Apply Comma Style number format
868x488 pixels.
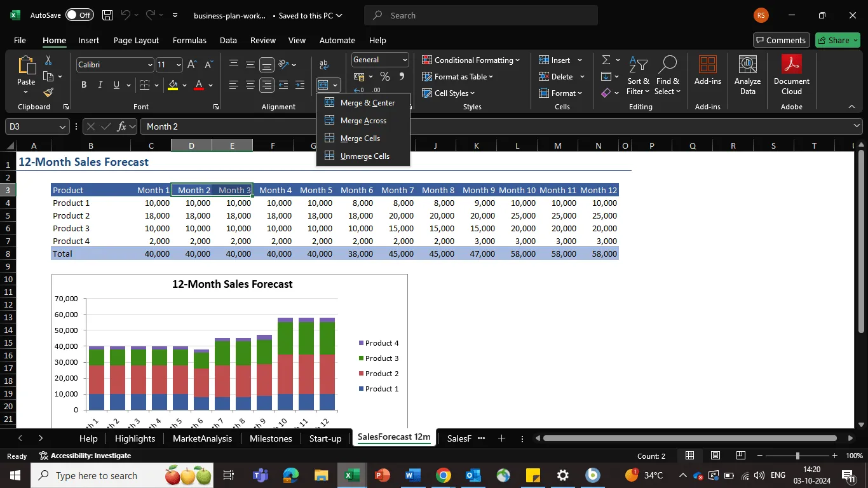tap(401, 77)
